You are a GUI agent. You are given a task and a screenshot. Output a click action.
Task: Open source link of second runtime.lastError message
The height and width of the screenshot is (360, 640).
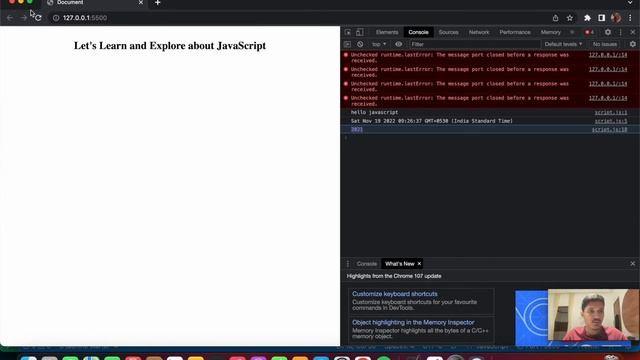(x=608, y=69)
